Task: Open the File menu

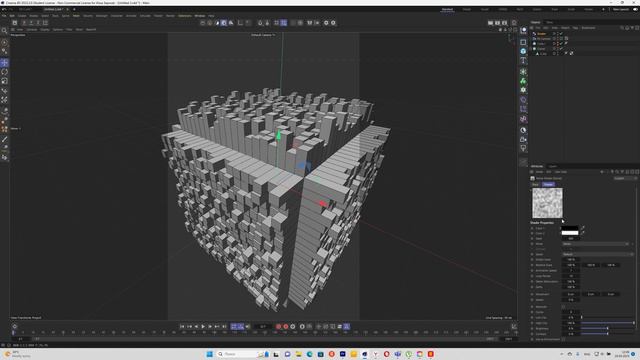Action: [x=4, y=16]
